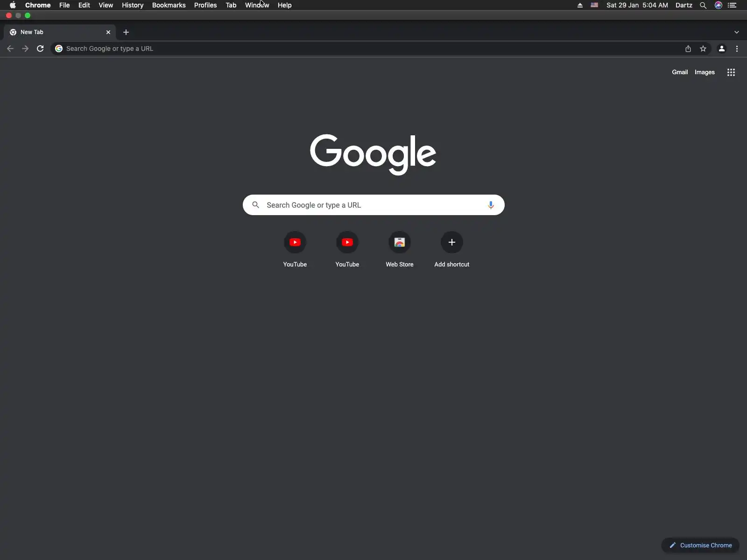
Task: Click the share page icon in address bar
Action: pyautogui.click(x=688, y=49)
